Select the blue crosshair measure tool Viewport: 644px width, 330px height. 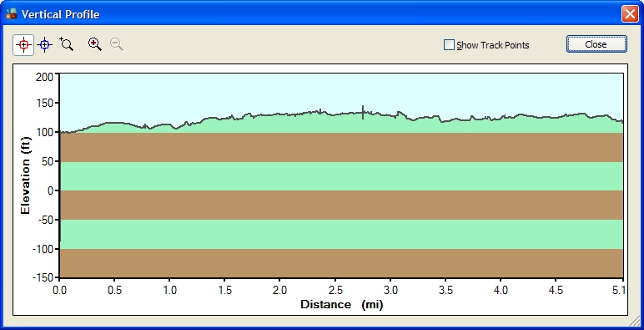(x=45, y=45)
